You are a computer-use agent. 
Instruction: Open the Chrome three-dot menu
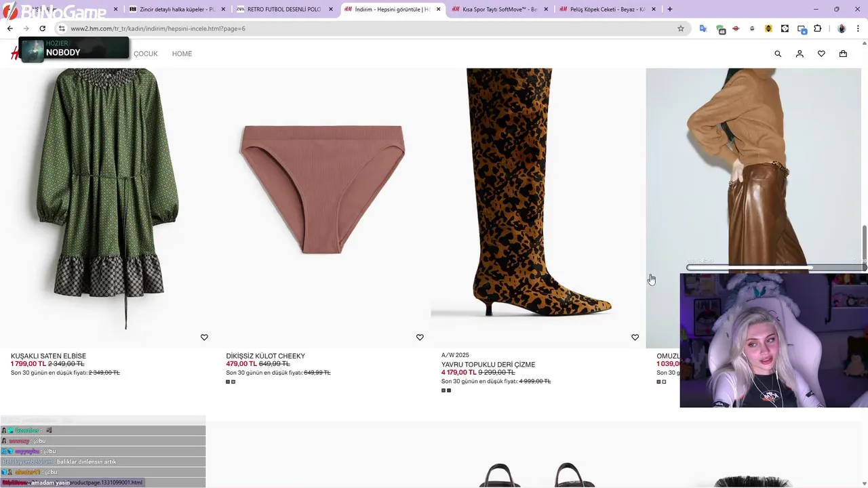coord(859,28)
